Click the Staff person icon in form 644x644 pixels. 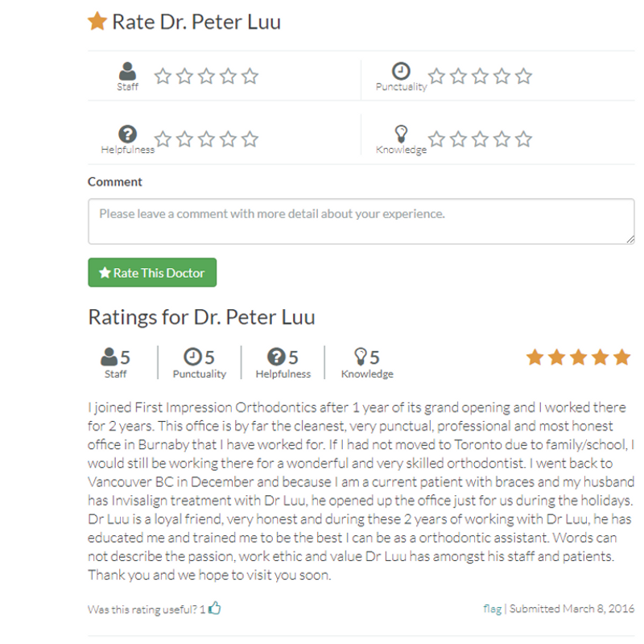(x=127, y=71)
